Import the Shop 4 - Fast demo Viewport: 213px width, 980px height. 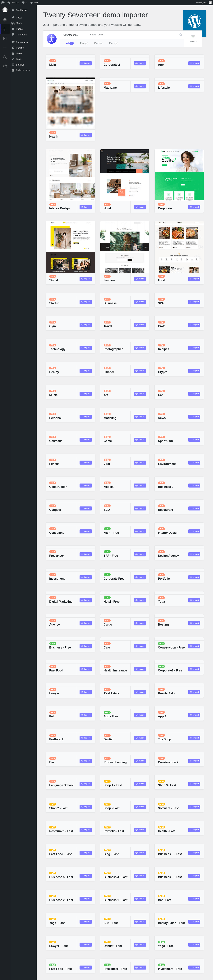point(140,784)
